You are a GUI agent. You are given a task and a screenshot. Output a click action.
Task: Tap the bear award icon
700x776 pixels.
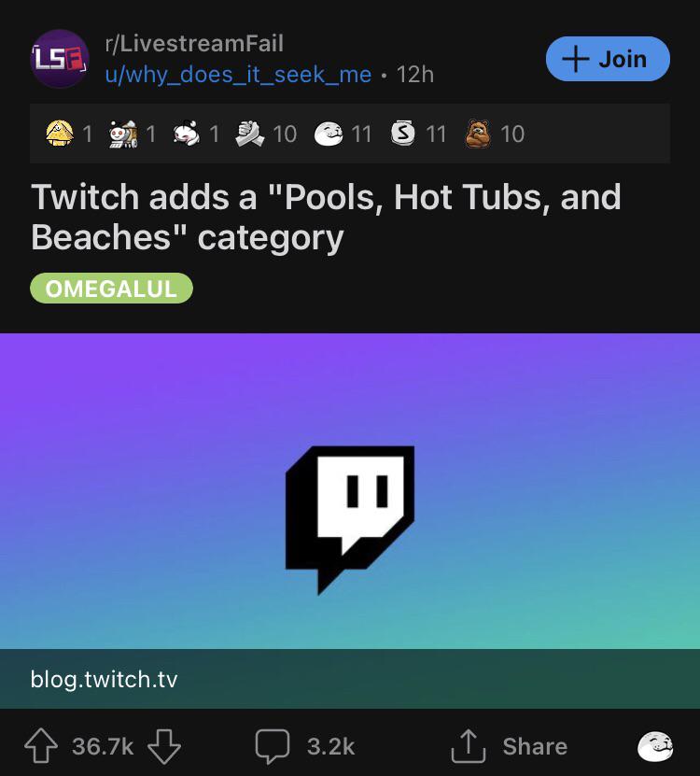pyautogui.click(x=478, y=134)
